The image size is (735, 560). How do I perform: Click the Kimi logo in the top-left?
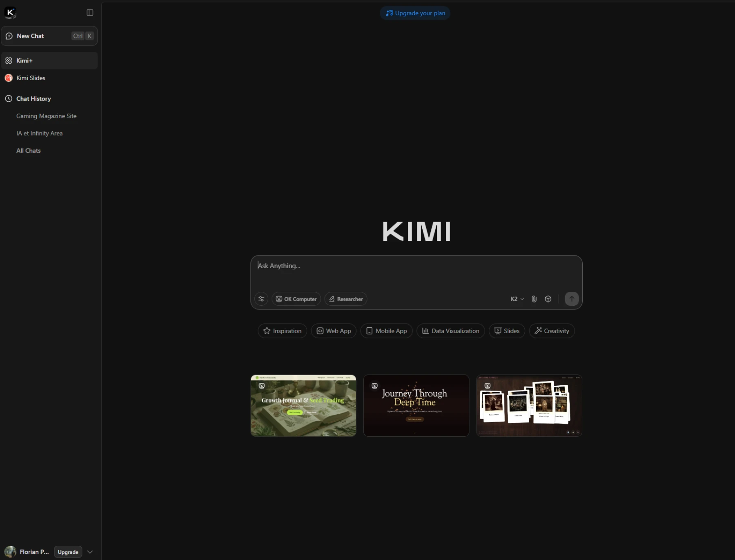click(x=10, y=12)
